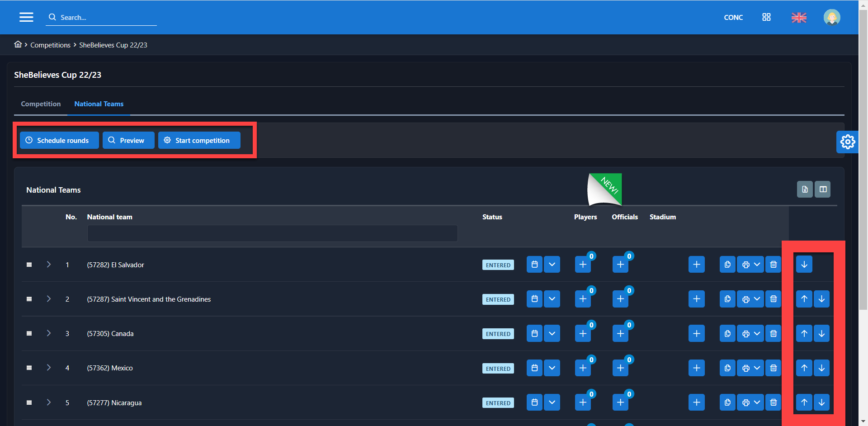Click the Start competition button
868x426 pixels.
(199, 141)
